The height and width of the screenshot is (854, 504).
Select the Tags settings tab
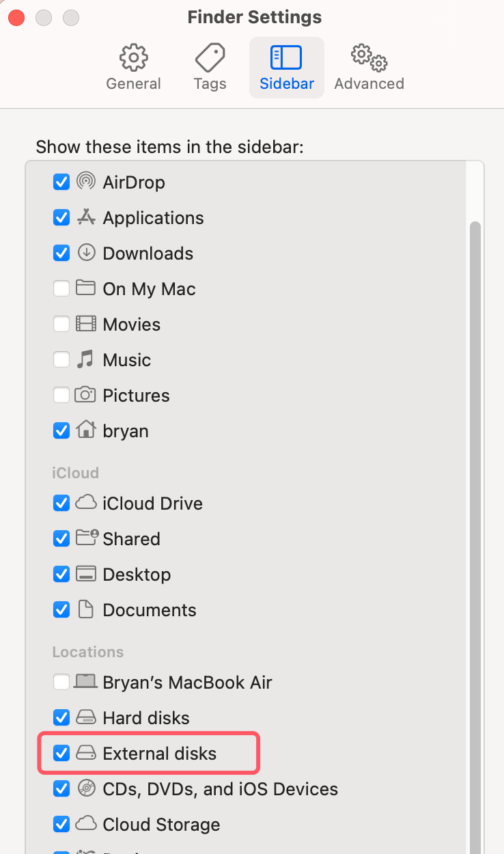point(209,66)
